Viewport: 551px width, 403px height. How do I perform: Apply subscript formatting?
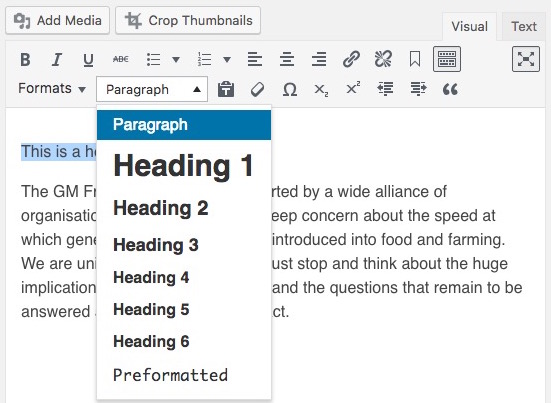pos(321,89)
